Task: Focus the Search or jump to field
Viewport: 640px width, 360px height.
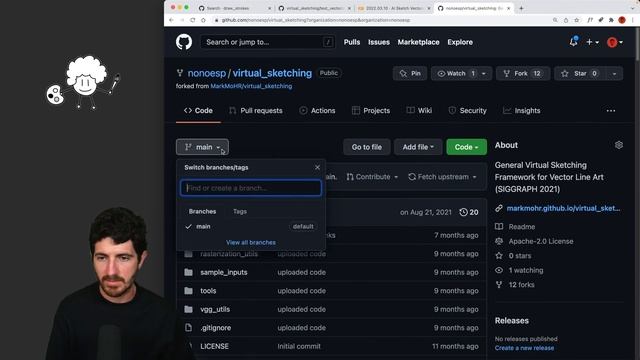Action: tap(268, 42)
